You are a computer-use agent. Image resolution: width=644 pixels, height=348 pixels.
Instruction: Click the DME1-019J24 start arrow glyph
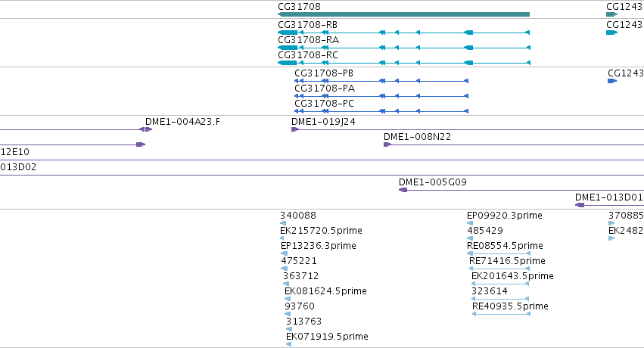pos(295,129)
